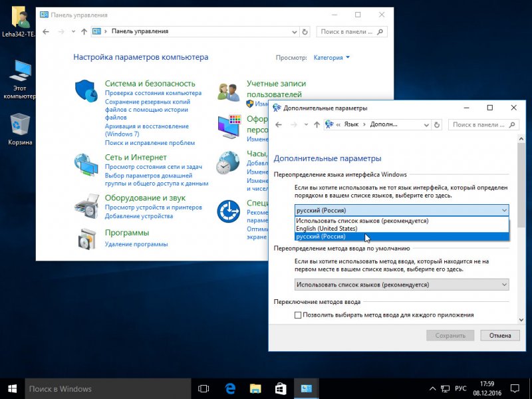Image resolution: width=532 pixels, height=399 pixels.
Task: Click the Учетные записи пользователей people icon
Action: tap(228, 92)
